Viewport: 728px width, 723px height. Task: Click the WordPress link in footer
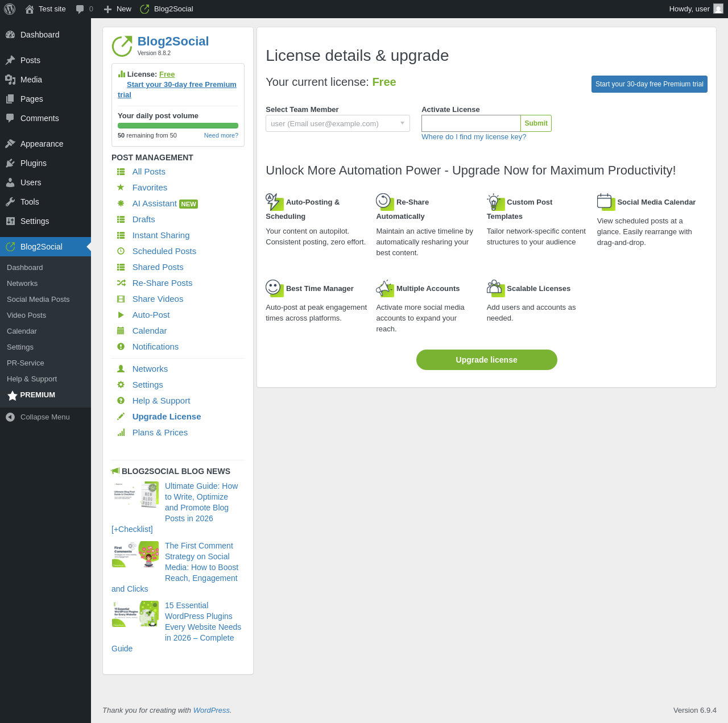click(212, 710)
